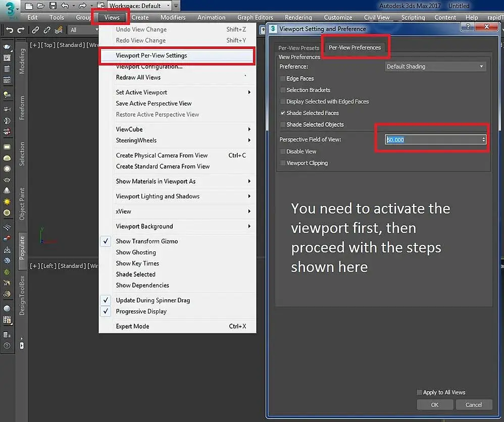Choose Redraw All Views from the menu

coord(177,77)
